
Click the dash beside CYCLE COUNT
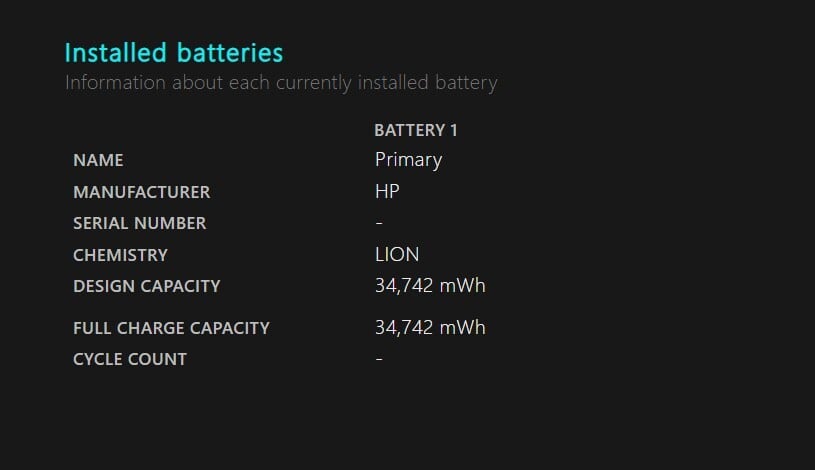tap(379, 359)
